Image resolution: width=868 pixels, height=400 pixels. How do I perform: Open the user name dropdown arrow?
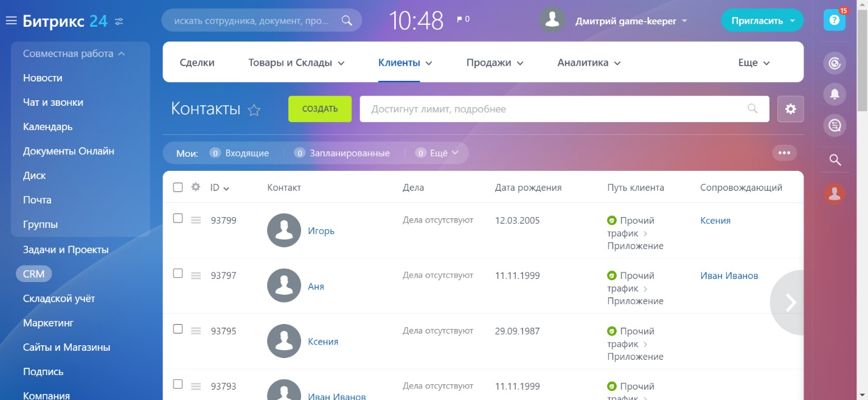point(684,21)
